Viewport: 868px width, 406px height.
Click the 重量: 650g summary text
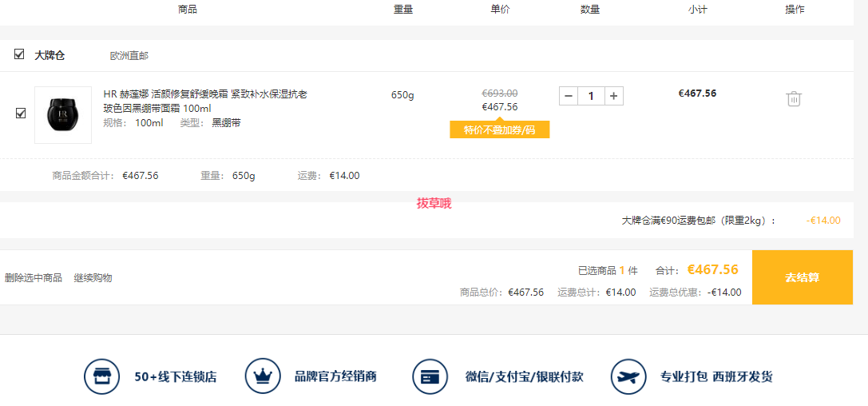pyautogui.click(x=228, y=176)
